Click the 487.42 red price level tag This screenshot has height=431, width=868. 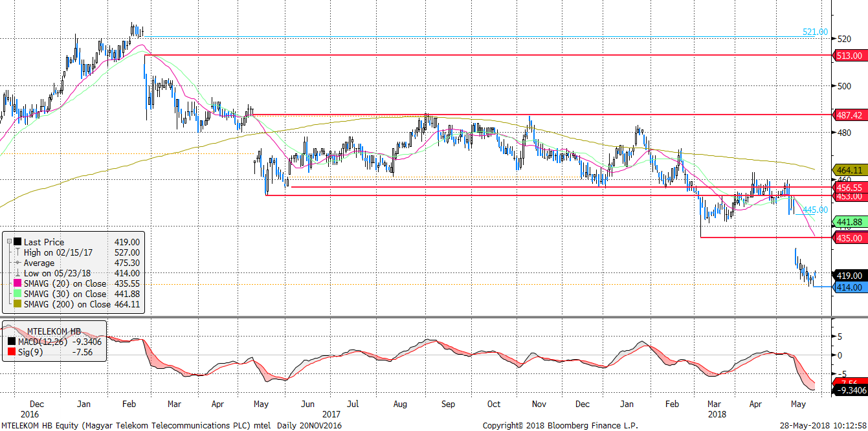(x=849, y=115)
